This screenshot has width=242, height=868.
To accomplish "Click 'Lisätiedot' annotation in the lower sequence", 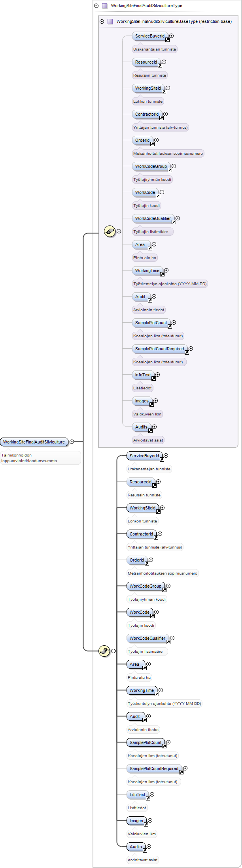I will pyautogui.click(x=137, y=808).
